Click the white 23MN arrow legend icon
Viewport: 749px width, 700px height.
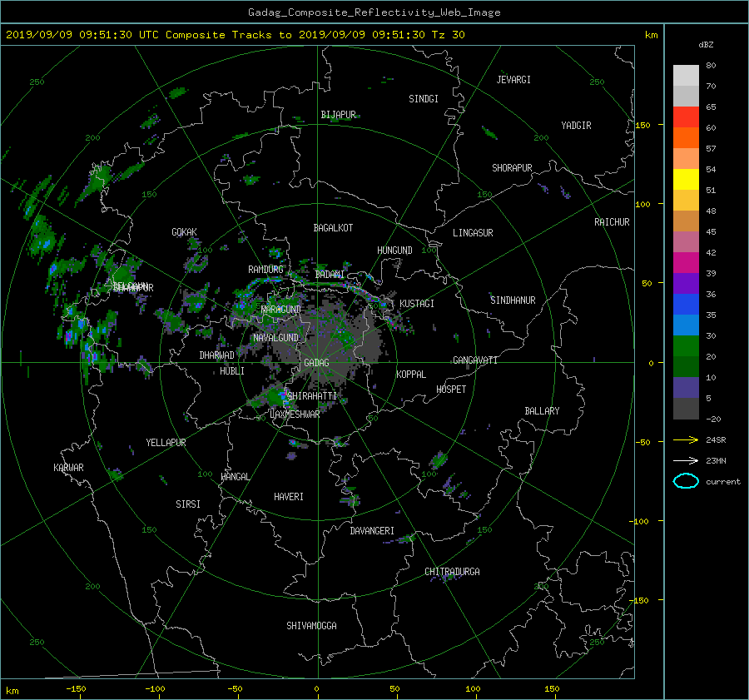pos(686,460)
